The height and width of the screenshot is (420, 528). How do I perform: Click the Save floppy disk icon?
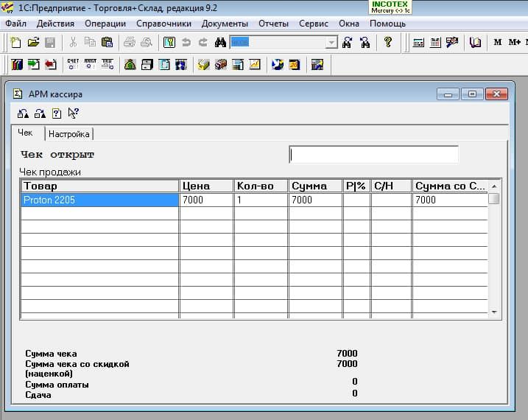[x=50, y=43]
